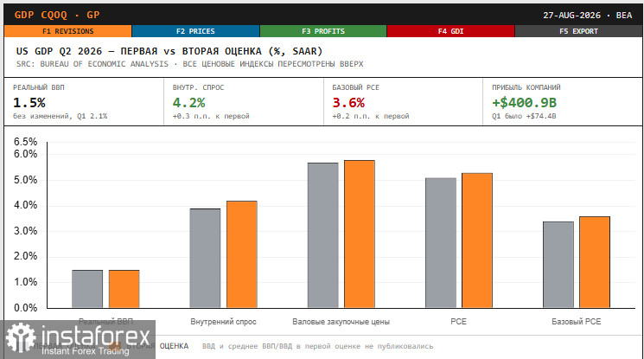Click the orange bar for Реальный ВВП
The height and width of the screenshot is (359, 644).
coord(124,289)
